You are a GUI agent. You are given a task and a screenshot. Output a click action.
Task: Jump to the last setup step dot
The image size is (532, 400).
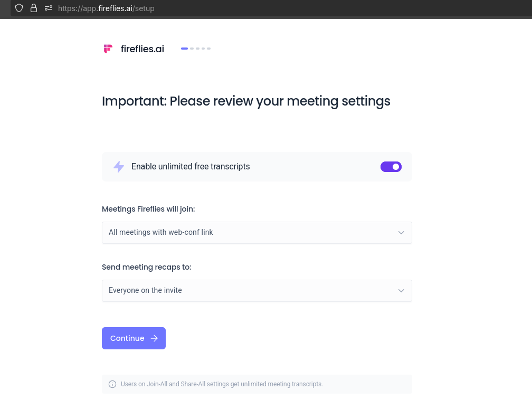(x=208, y=49)
